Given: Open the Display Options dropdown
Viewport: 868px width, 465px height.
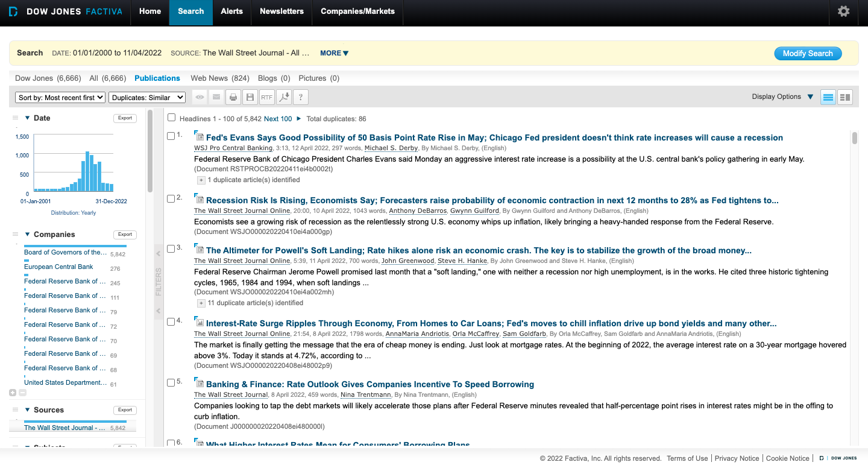Looking at the screenshot, I should coord(782,96).
